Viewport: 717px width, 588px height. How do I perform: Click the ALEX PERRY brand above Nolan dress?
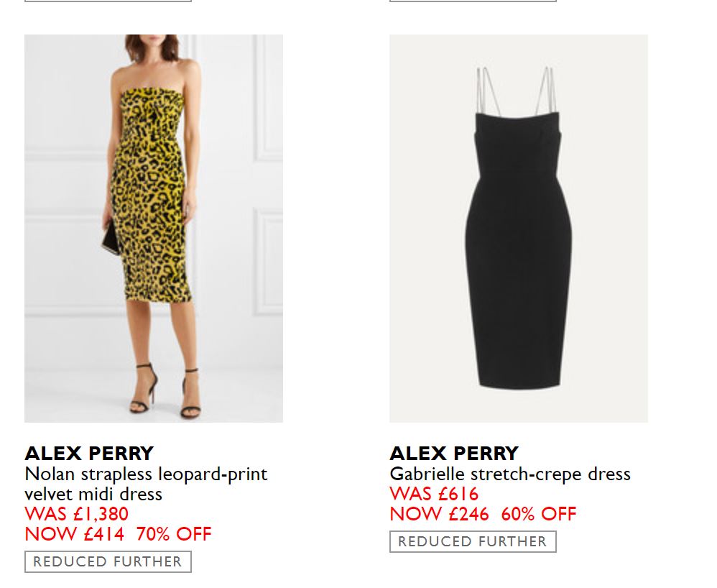[89, 454]
